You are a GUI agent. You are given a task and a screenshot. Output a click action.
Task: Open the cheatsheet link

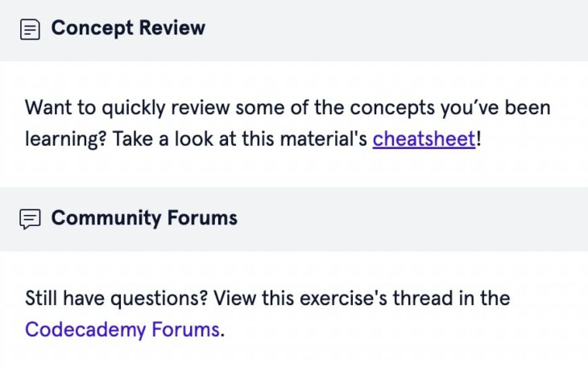coord(424,138)
